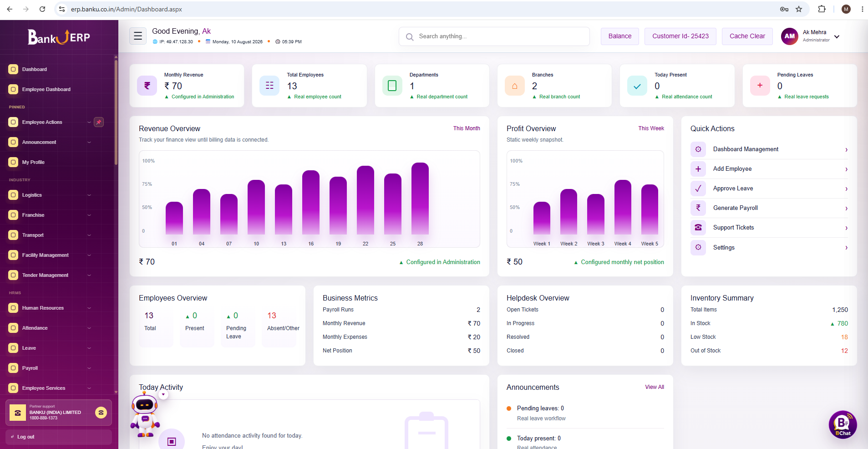
Task: Click the Search anything input field
Action: (x=494, y=36)
